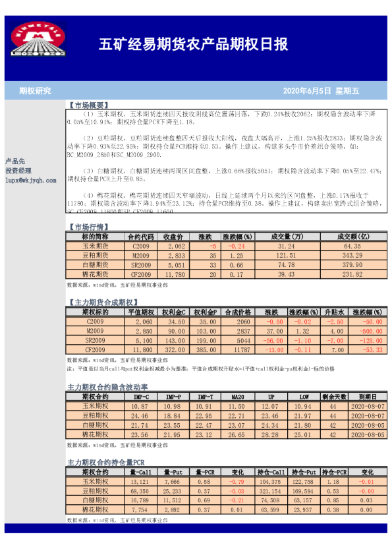The width and height of the screenshot is (392, 555).
Task: Click the synthetic price cell 5044
Action: click(238, 340)
